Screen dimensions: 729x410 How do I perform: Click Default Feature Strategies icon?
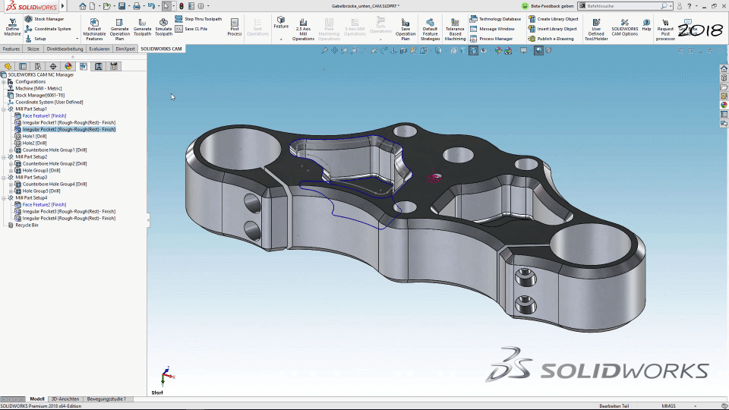[429, 27]
